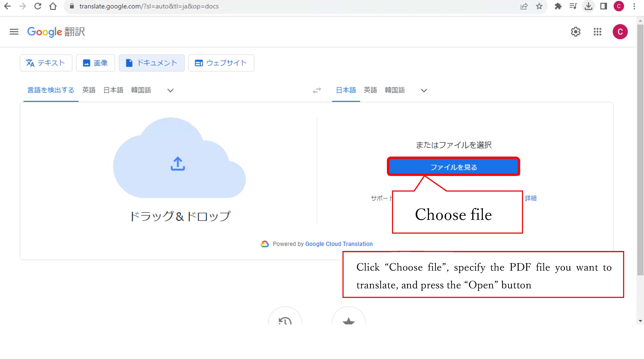Open the Google apps grid

pyautogui.click(x=597, y=32)
